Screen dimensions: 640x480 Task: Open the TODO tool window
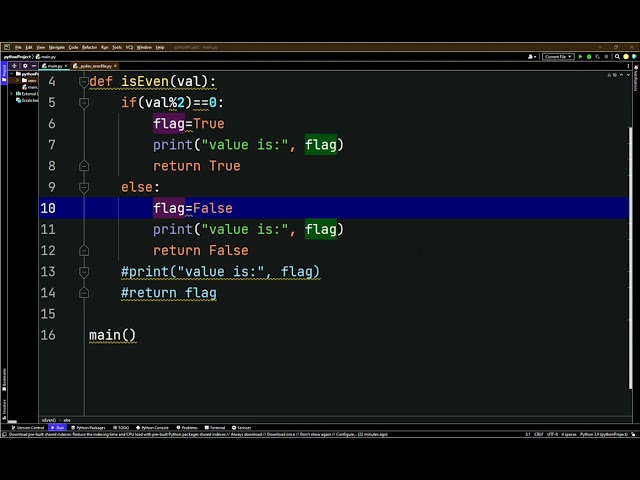[x=121, y=427]
